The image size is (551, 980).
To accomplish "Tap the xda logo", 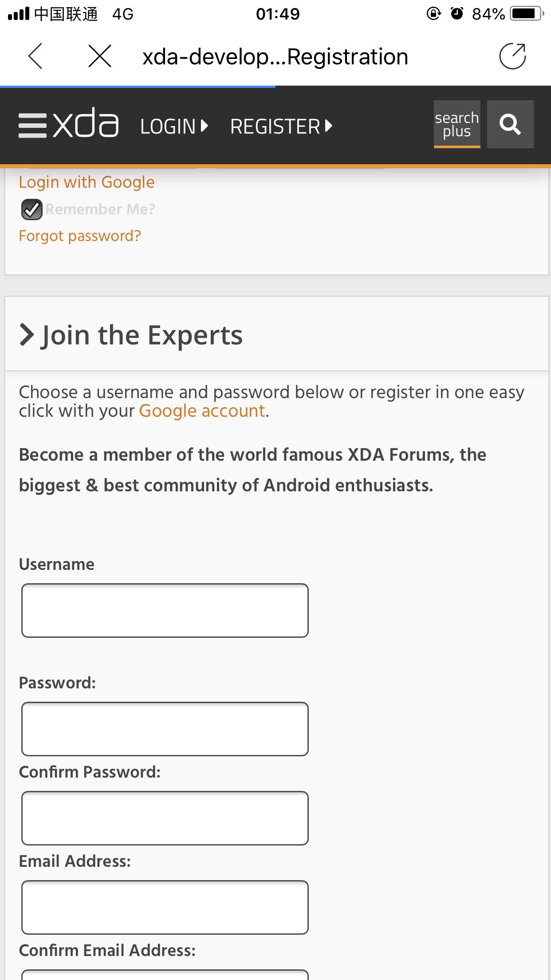I will (86, 123).
